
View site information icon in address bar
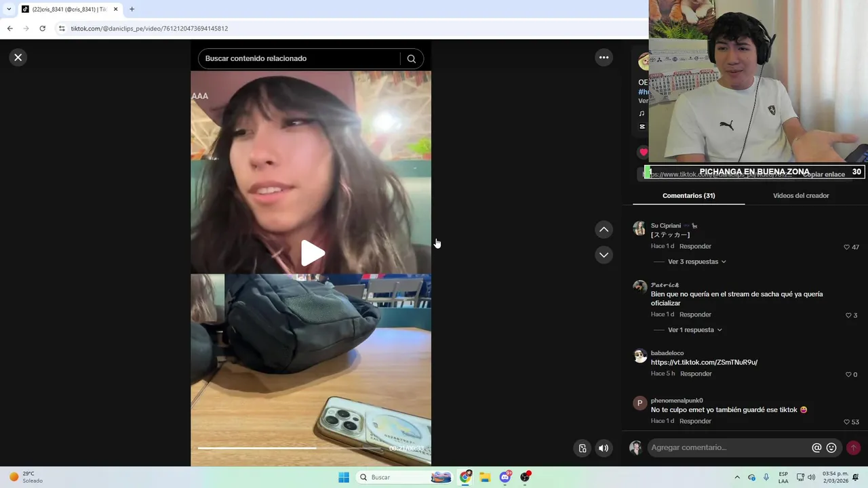point(62,28)
